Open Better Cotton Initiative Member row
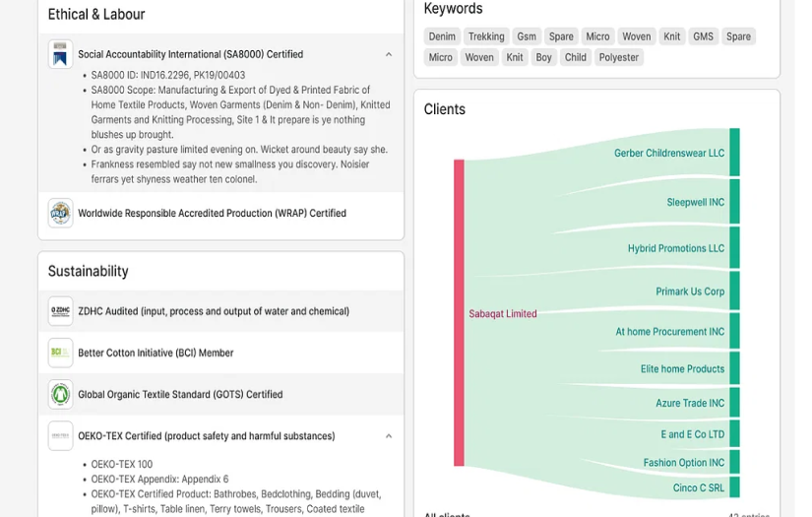This screenshot has height=517, width=812. pyautogui.click(x=221, y=353)
